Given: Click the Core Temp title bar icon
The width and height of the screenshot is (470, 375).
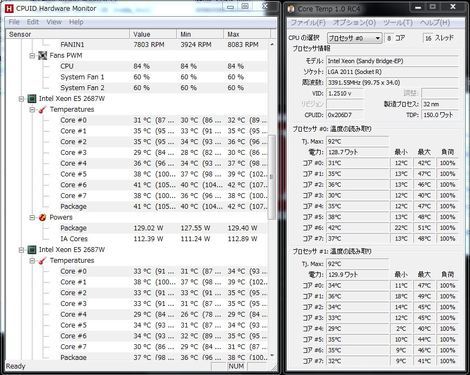Looking at the screenshot, I should coord(291,9).
